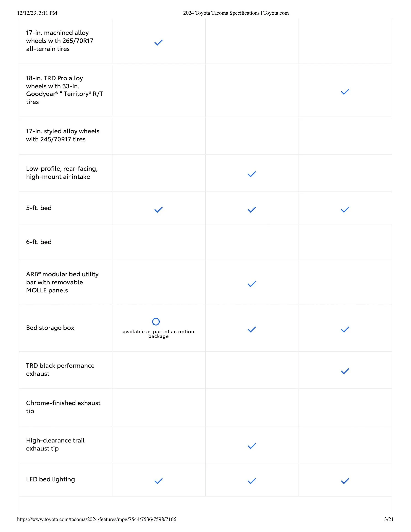
Task: Click the asterisk footnote after Goodyear
Action: pyautogui.click(x=61, y=93)
